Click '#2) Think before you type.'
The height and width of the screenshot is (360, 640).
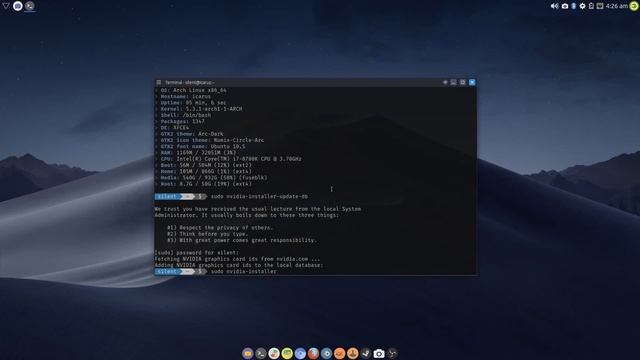[x=207, y=234]
